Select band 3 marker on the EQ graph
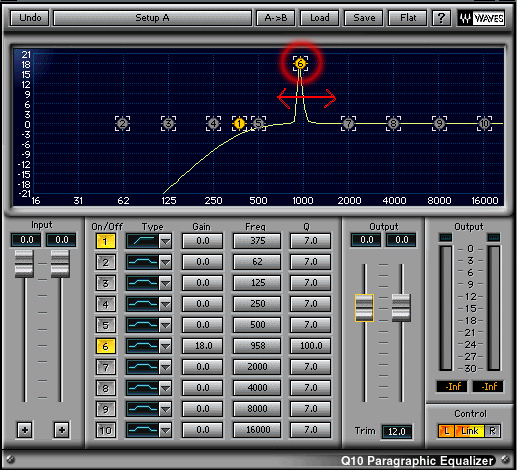 coord(168,124)
